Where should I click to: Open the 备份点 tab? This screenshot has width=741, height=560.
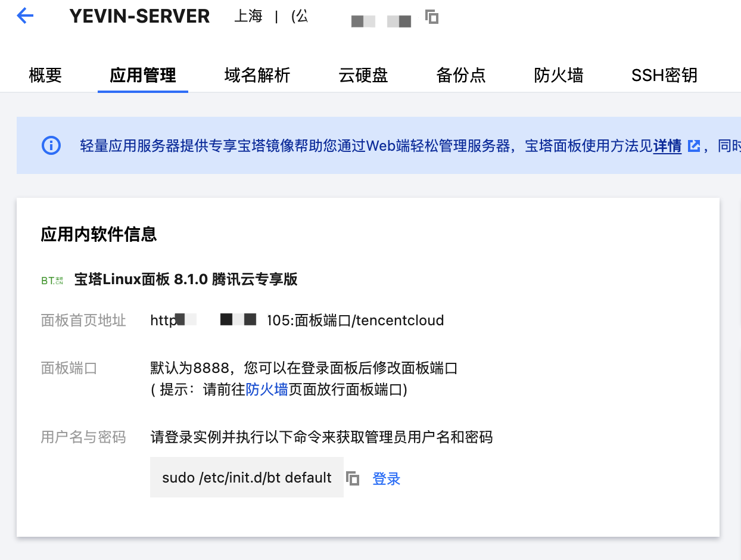pyautogui.click(x=461, y=76)
